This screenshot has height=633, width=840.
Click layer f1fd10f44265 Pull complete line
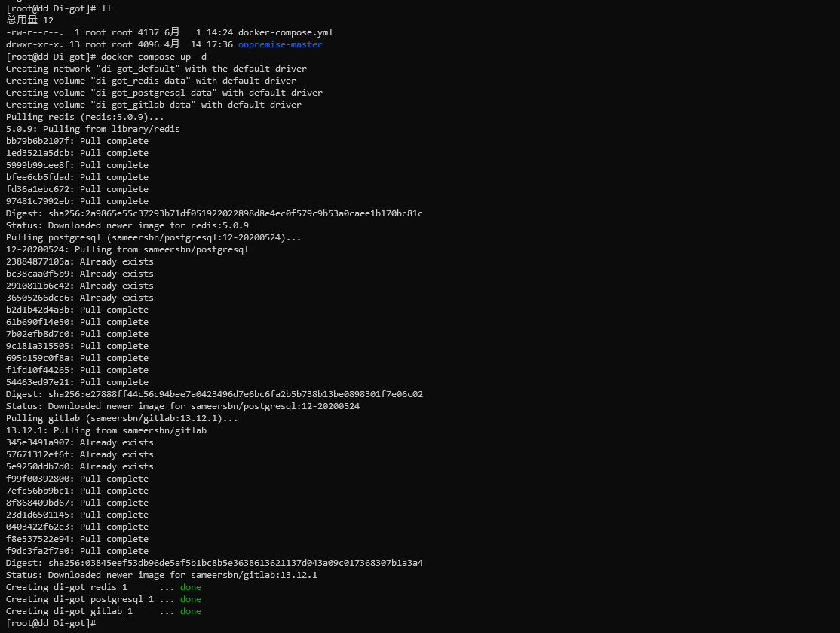click(77, 370)
